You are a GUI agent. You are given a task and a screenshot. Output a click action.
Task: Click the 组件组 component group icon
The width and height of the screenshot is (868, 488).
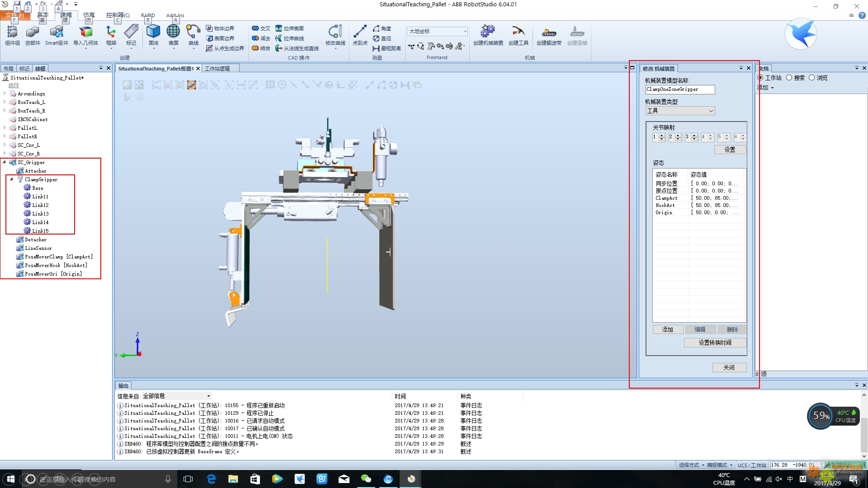pyautogui.click(x=12, y=35)
